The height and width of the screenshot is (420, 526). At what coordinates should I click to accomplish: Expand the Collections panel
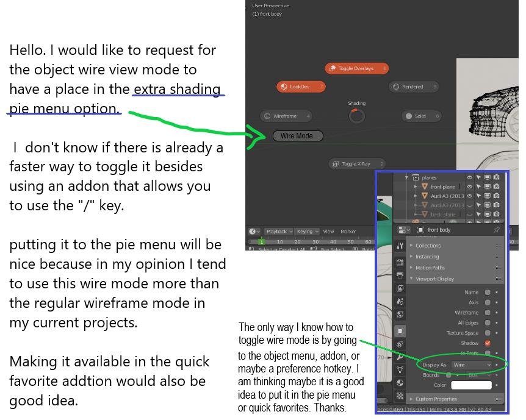tap(454, 246)
